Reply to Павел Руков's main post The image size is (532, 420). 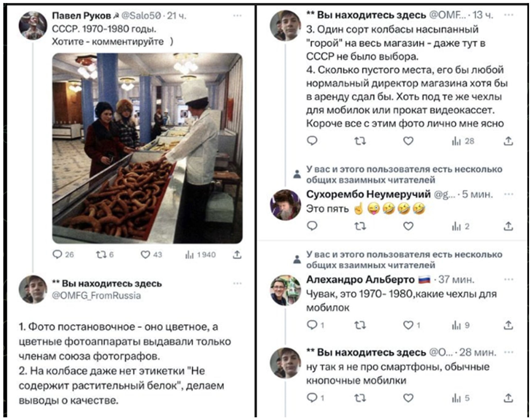click(57, 255)
